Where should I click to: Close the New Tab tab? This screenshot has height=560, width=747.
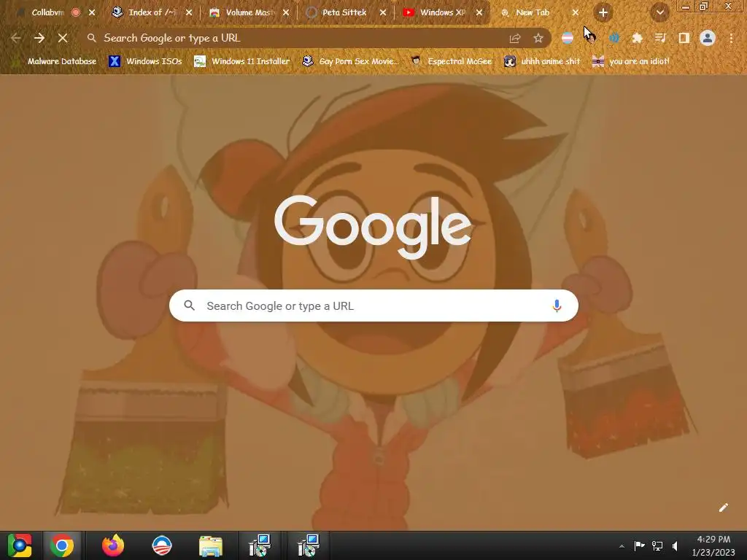click(576, 13)
